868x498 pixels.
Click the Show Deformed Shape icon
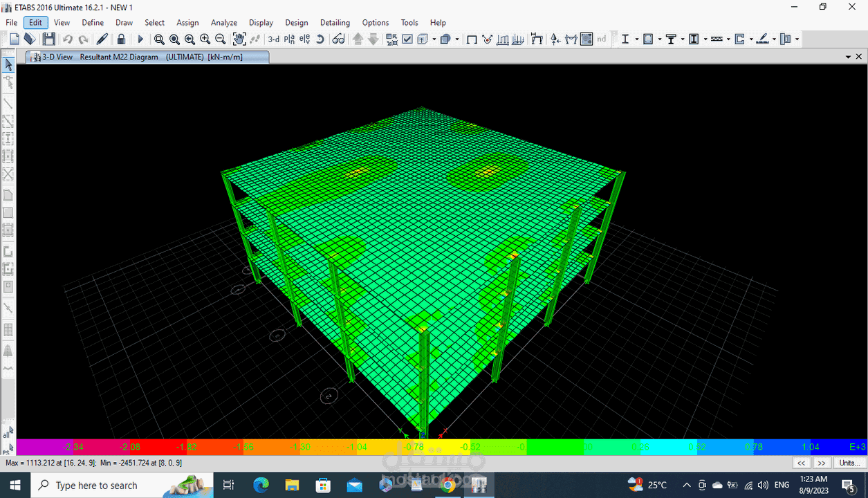coord(488,39)
